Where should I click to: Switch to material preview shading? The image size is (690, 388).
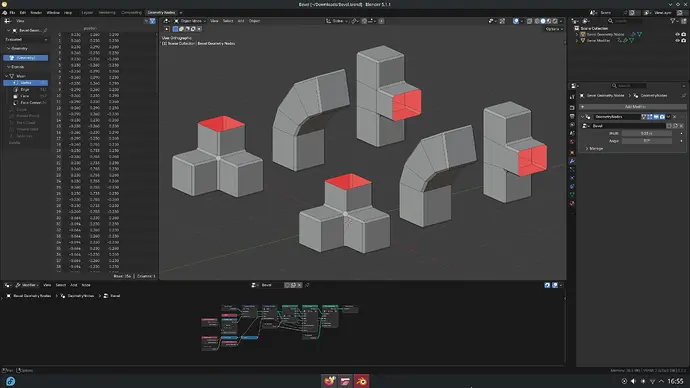[549, 21]
